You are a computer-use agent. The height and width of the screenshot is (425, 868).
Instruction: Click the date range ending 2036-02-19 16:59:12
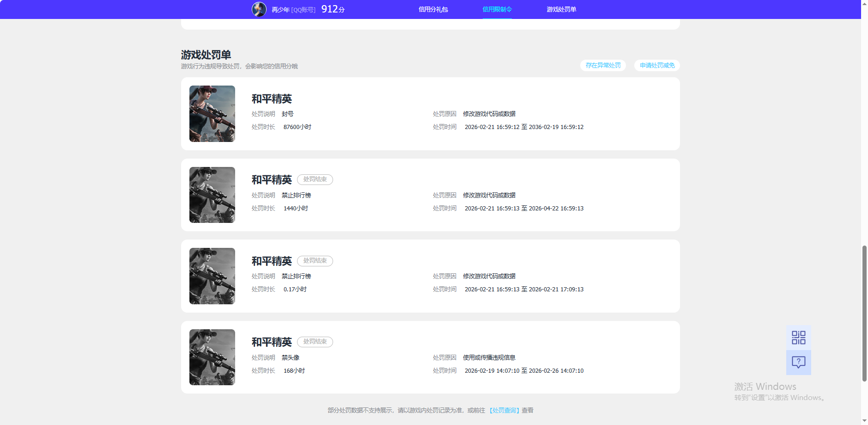[x=524, y=127]
